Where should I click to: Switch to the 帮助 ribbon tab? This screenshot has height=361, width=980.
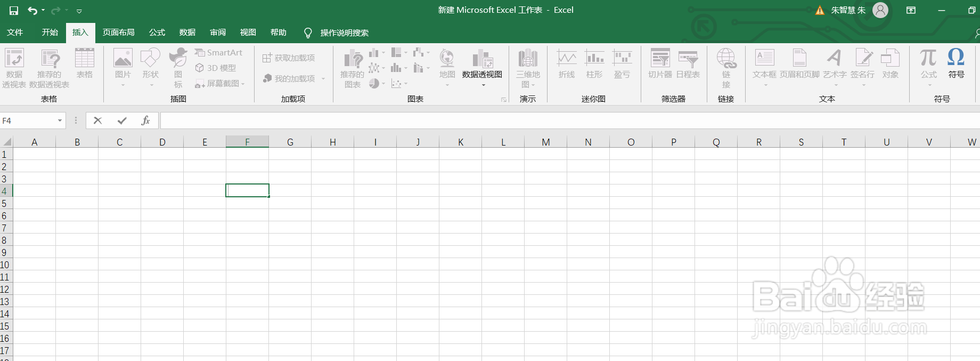pyautogui.click(x=279, y=33)
